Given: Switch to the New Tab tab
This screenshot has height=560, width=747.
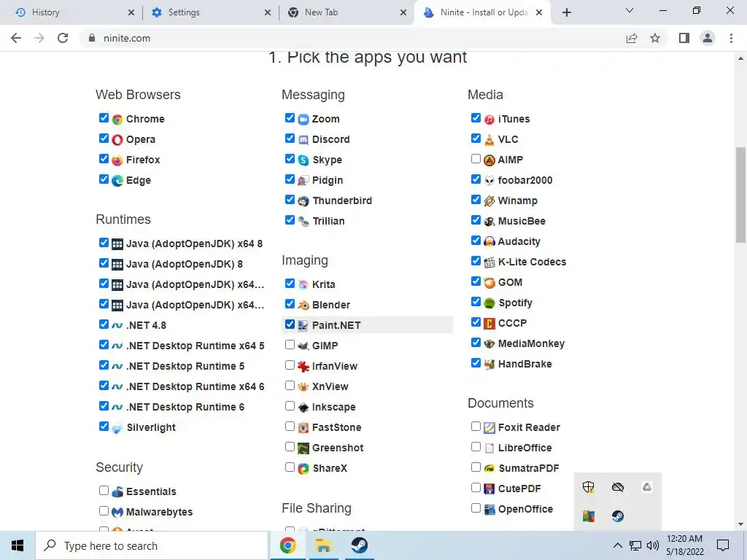Looking at the screenshot, I should coord(348,12).
